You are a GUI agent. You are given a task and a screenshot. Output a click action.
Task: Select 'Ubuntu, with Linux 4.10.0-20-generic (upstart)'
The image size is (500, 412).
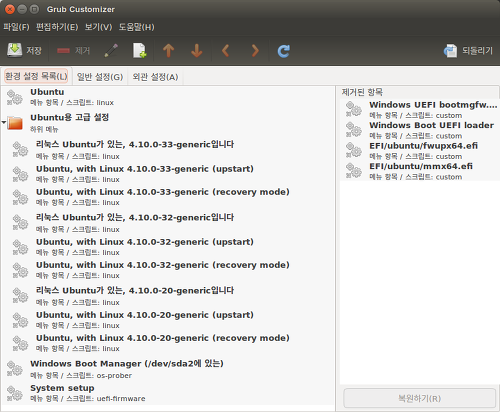coord(145,315)
